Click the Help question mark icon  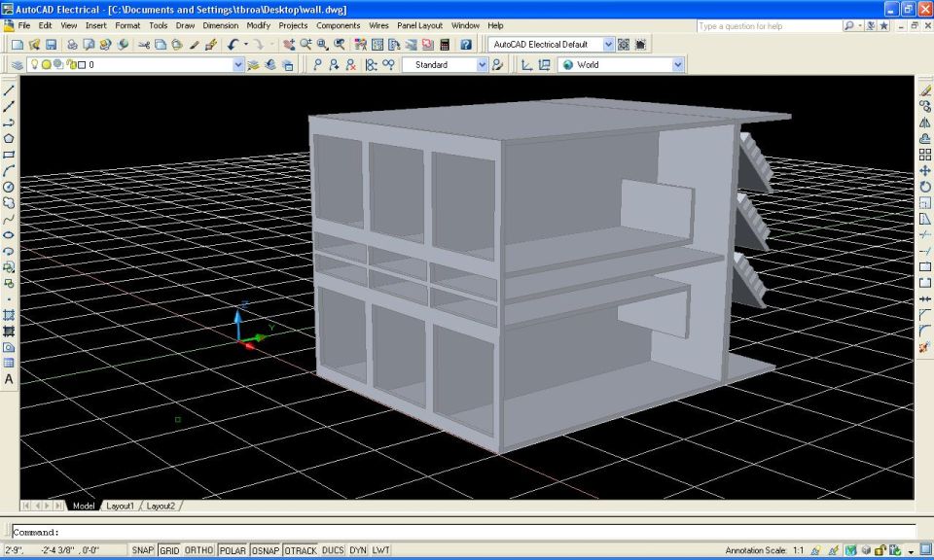pyautogui.click(x=466, y=45)
